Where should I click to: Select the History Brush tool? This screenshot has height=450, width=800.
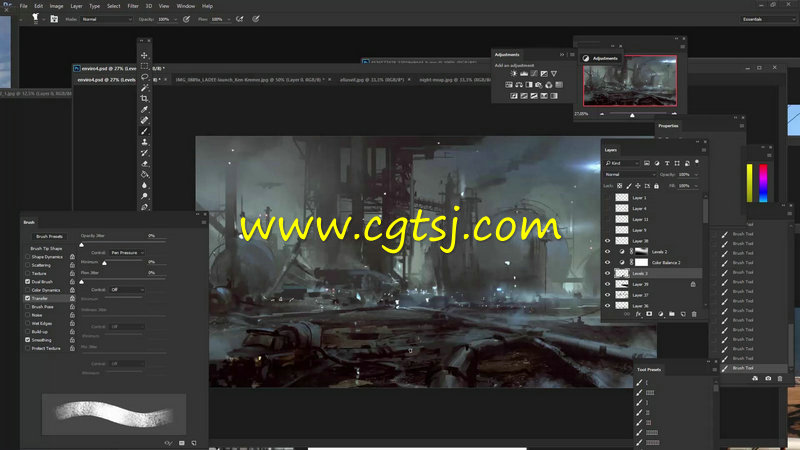tap(144, 153)
